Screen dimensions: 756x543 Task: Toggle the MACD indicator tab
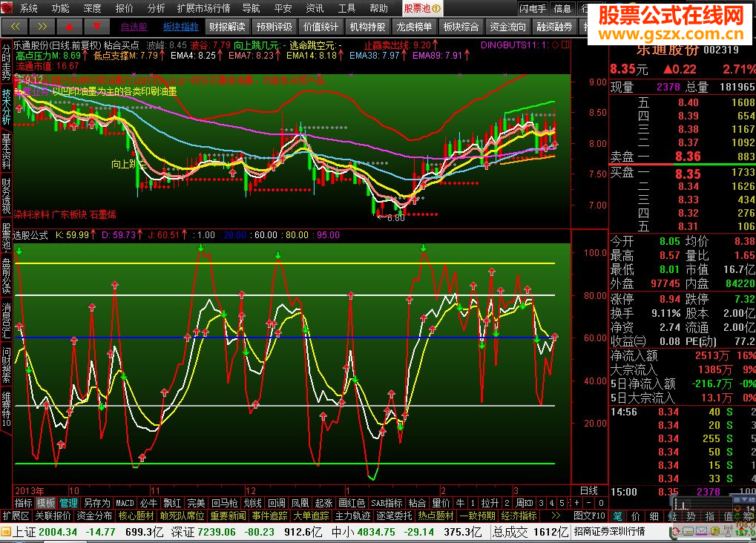(125, 503)
